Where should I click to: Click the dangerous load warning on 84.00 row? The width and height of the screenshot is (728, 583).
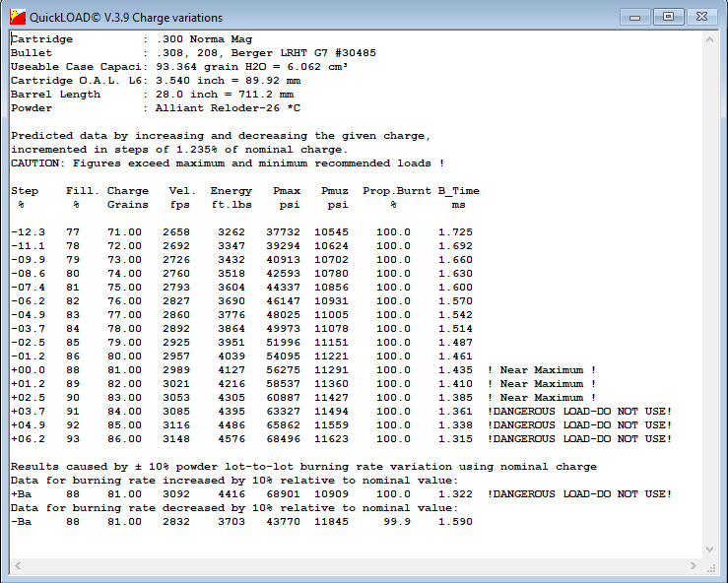pyautogui.click(x=579, y=412)
